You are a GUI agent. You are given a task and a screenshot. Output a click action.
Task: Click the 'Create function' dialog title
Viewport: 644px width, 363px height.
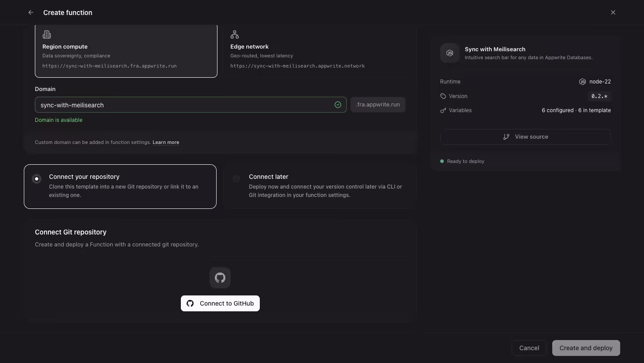(68, 12)
